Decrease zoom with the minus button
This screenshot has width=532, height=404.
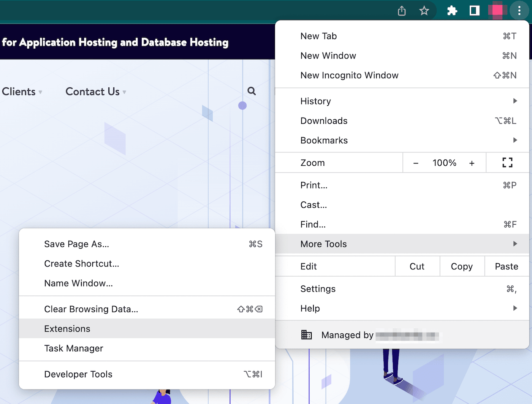[416, 163]
